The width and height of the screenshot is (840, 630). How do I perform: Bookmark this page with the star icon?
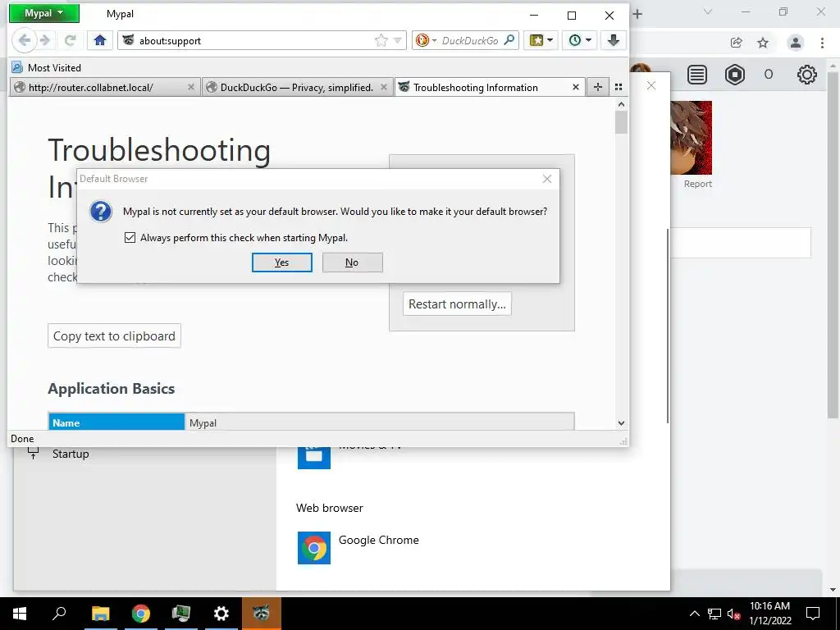click(x=381, y=41)
